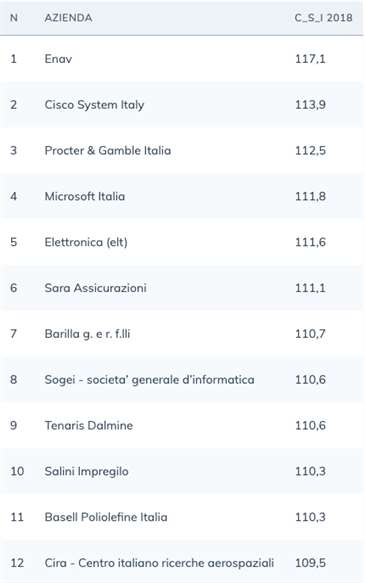The height and width of the screenshot is (583, 365).
Task: Click Procter & Gamble Italia name
Action: (x=108, y=150)
